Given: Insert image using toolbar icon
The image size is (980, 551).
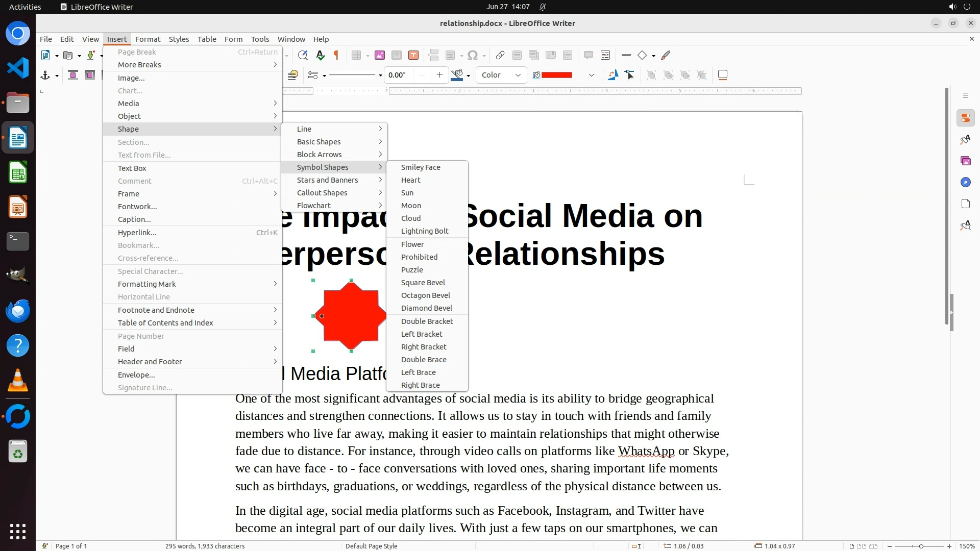Looking at the screenshot, I should [379, 55].
